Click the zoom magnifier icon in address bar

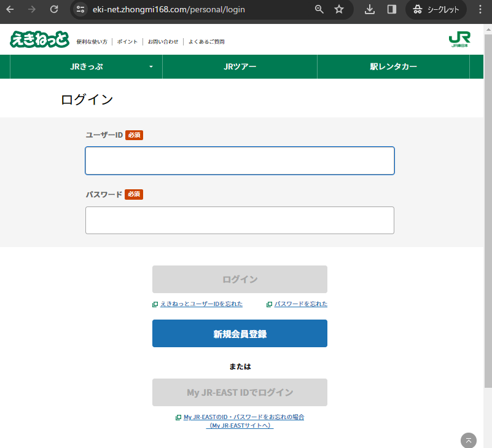[319, 9]
